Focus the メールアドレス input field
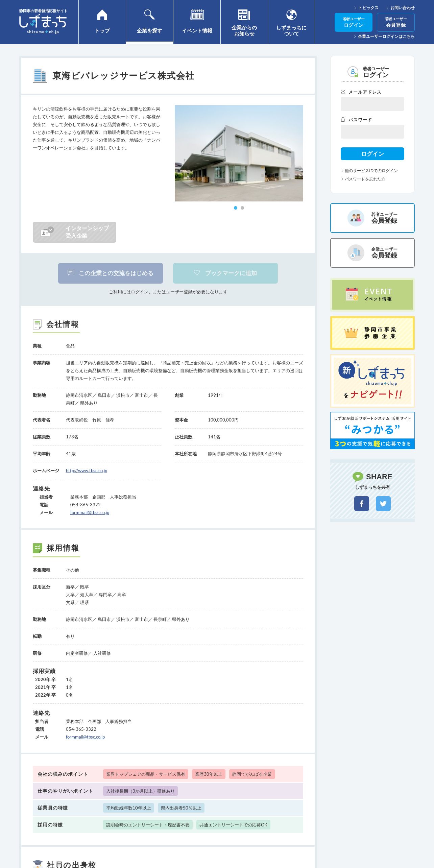Image resolution: width=434 pixels, height=868 pixels. pos(372,104)
